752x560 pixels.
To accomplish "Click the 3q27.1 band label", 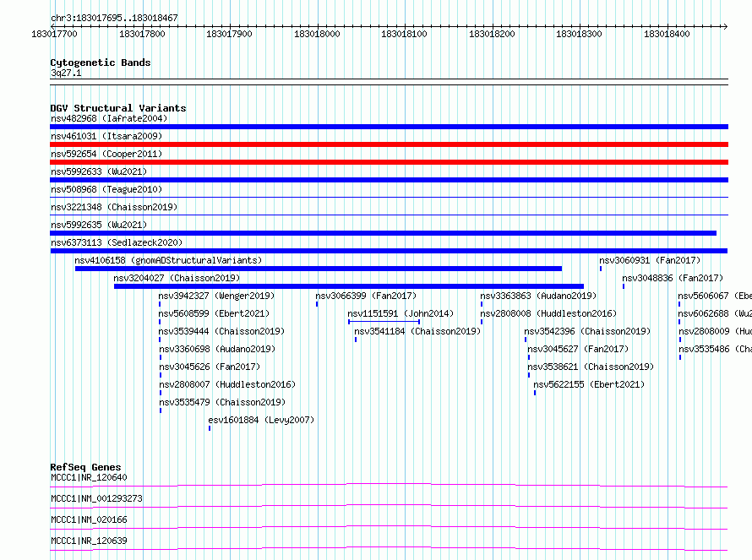I will click(x=66, y=73).
